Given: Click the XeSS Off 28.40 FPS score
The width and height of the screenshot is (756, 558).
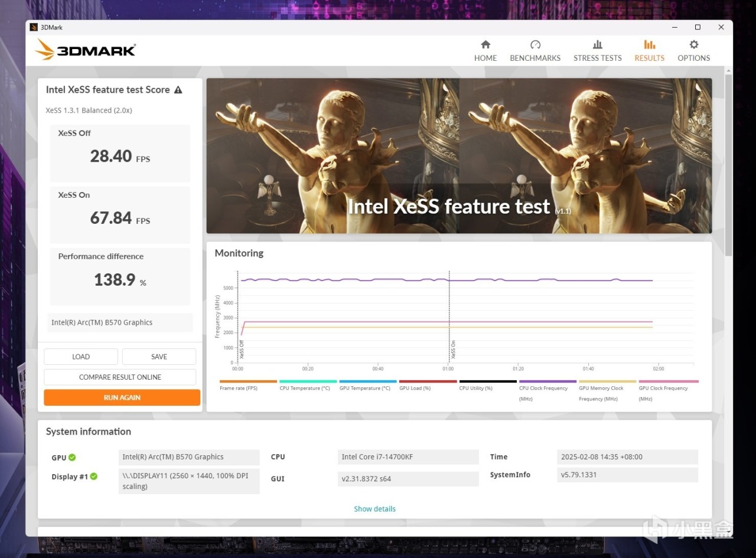Looking at the screenshot, I should 120,156.
